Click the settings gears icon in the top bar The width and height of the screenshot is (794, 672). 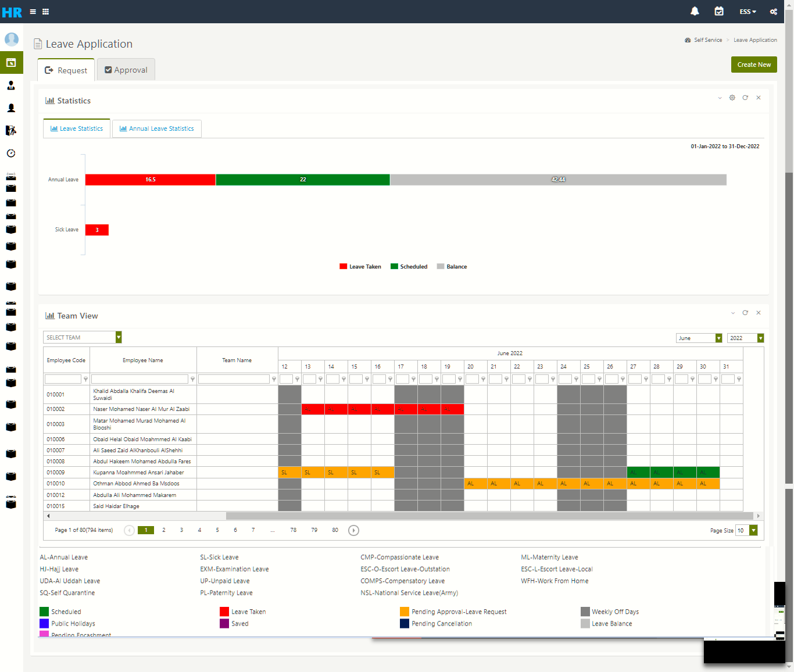click(774, 11)
